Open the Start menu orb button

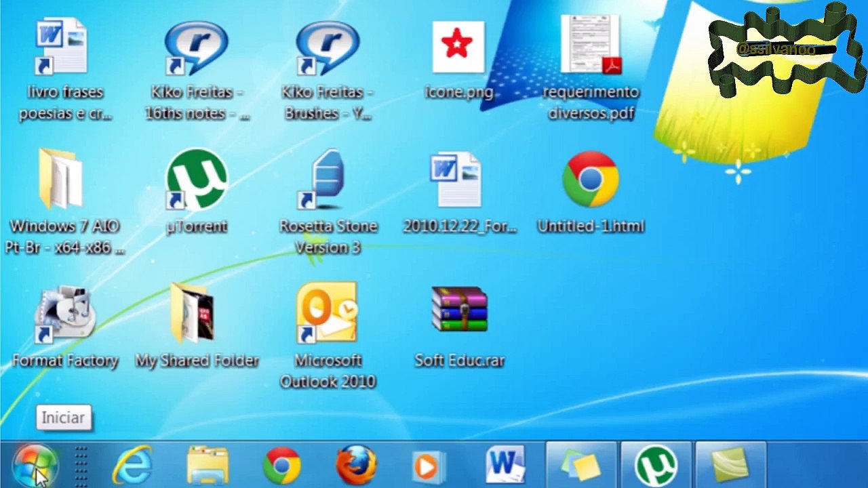click(34, 466)
